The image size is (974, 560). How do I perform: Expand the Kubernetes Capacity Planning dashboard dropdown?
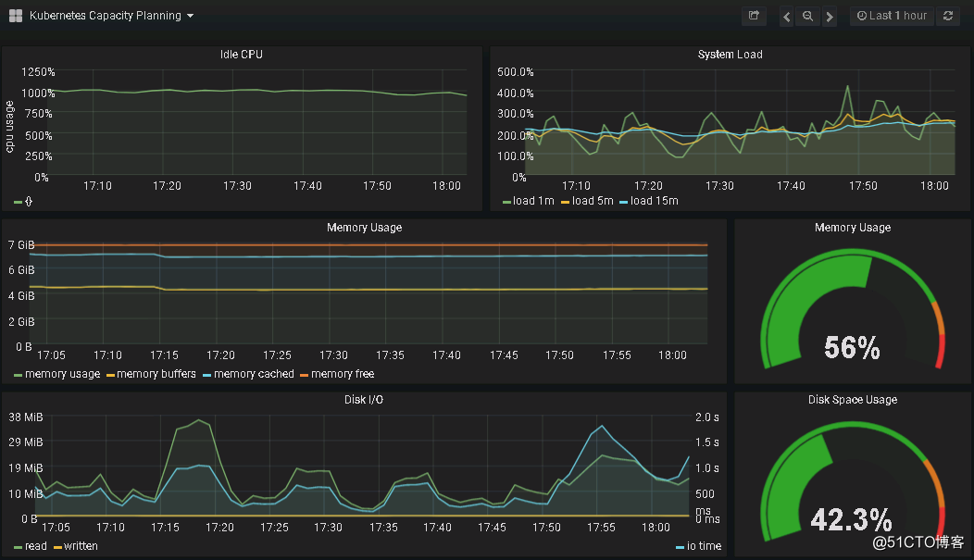pyautogui.click(x=112, y=16)
